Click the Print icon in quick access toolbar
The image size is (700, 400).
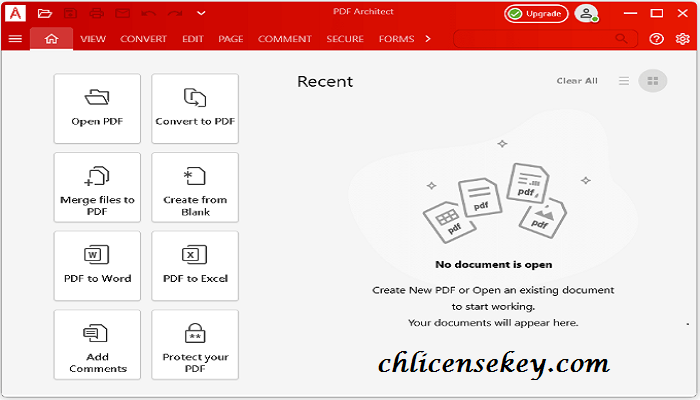96,13
